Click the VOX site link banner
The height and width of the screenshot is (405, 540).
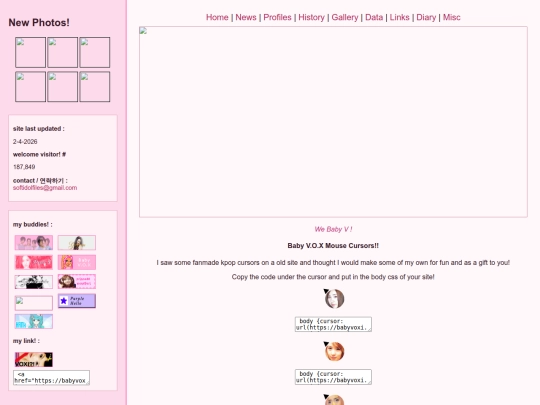tap(34, 360)
